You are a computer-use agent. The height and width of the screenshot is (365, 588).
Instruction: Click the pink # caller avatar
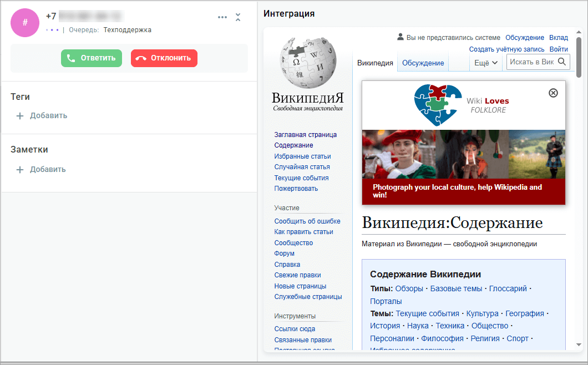[25, 23]
